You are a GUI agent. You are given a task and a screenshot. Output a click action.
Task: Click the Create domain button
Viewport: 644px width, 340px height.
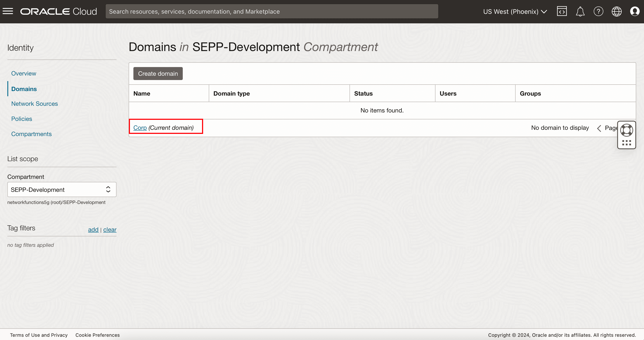pos(158,74)
